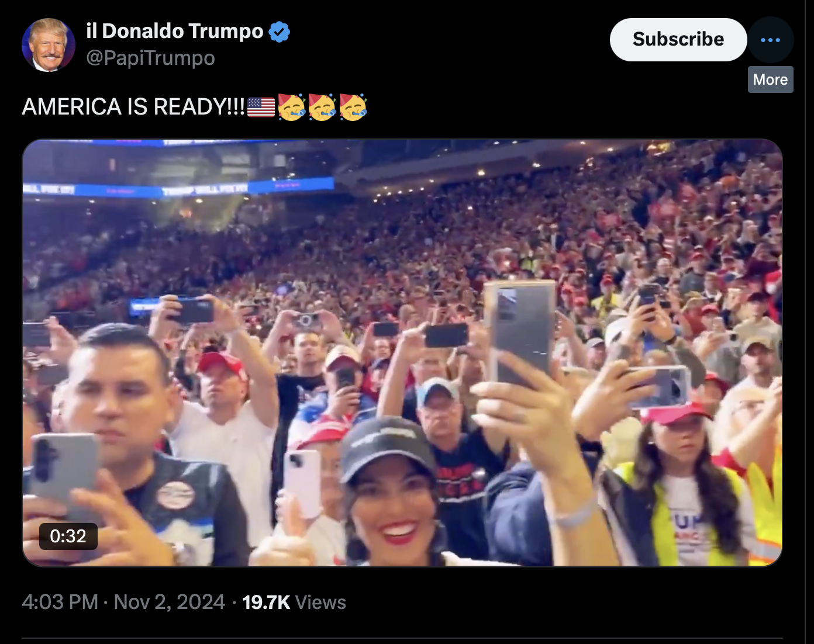814x644 pixels.
Task: Open the @PapiTrumpo handle link
Action: [x=151, y=58]
